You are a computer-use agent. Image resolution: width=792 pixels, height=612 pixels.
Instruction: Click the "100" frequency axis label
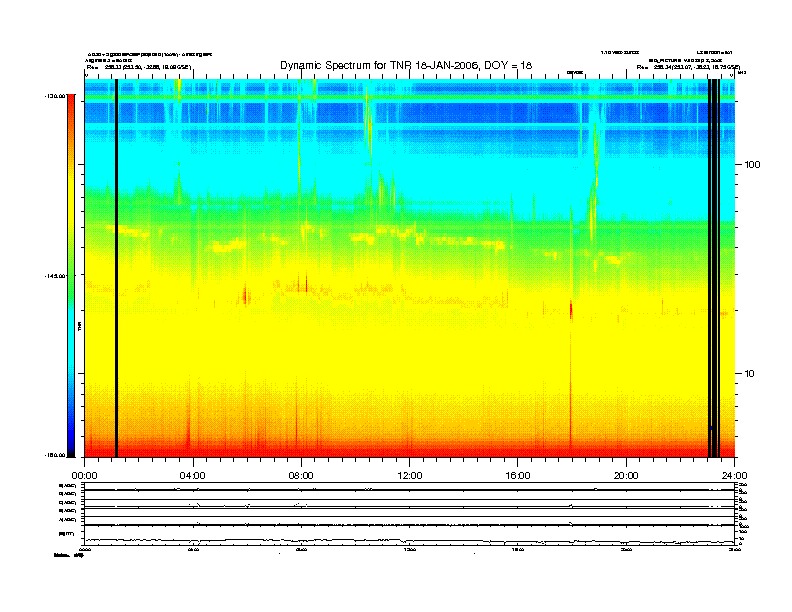pos(752,165)
